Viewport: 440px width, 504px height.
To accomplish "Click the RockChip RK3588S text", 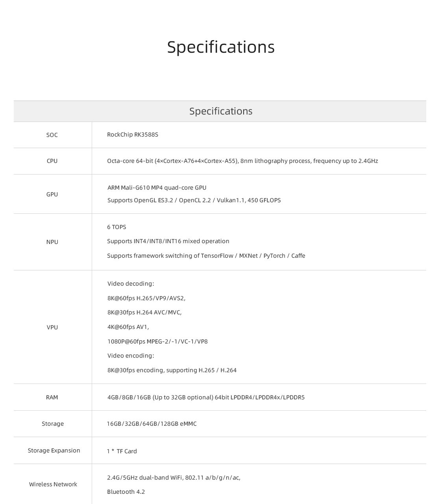I will [x=133, y=135].
